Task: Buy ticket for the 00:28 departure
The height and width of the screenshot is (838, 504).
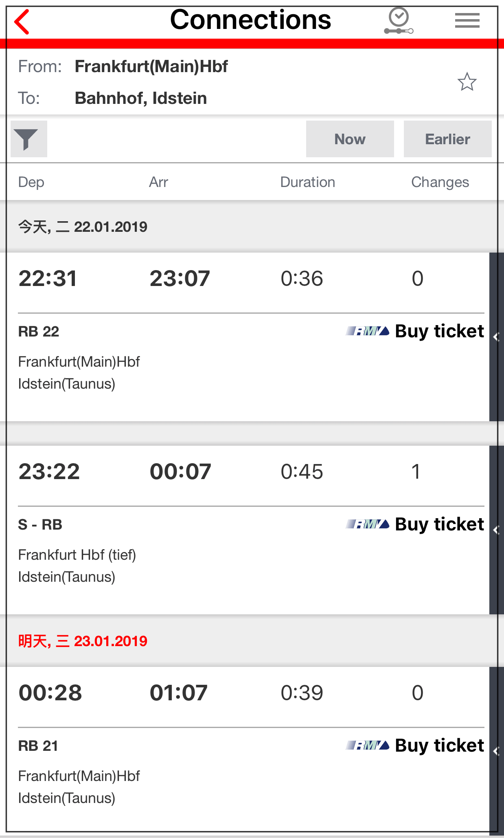Action: [x=439, y=746]
